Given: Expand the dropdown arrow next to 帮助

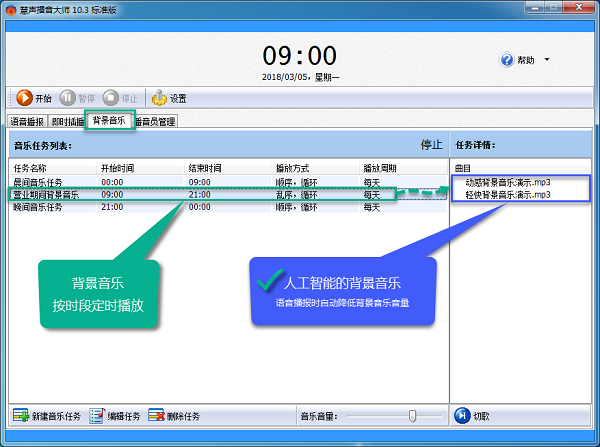Looking at the screenshot, I should (x=547, y=60).
